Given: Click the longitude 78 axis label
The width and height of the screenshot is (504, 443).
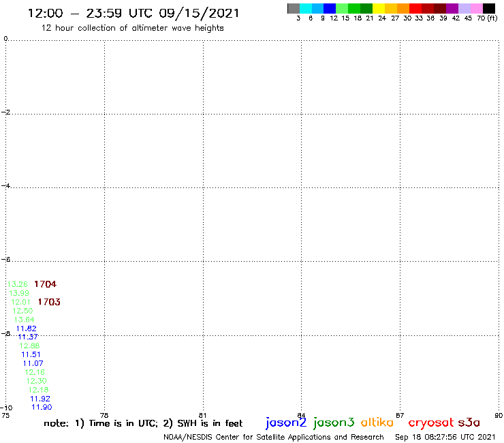Looking at the screenshot, I should [104, 415].
